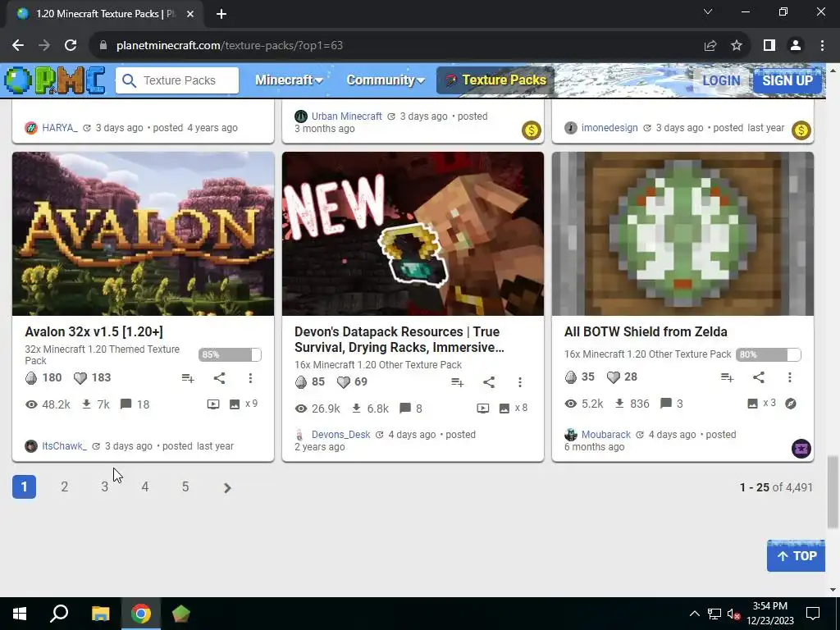Click the PMC globe logo

[18, 81]
